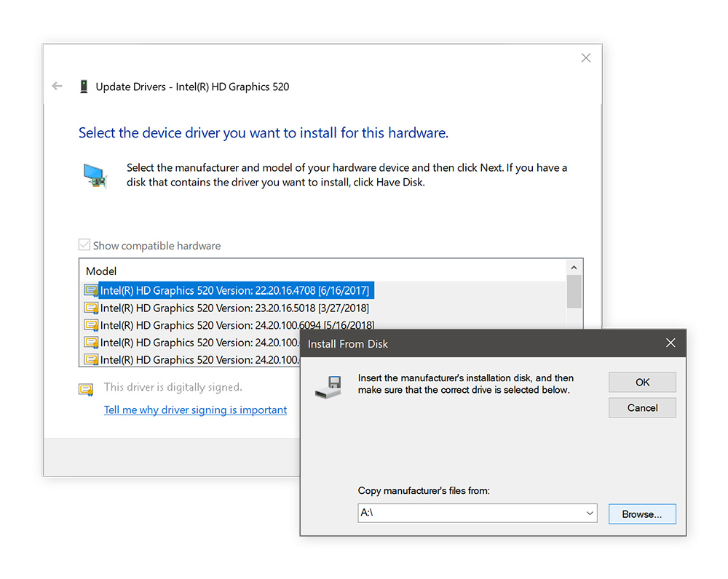The width and height of the screenshot is (728, 579).
Task: Click the Model column header
Action: click(101, 271)
